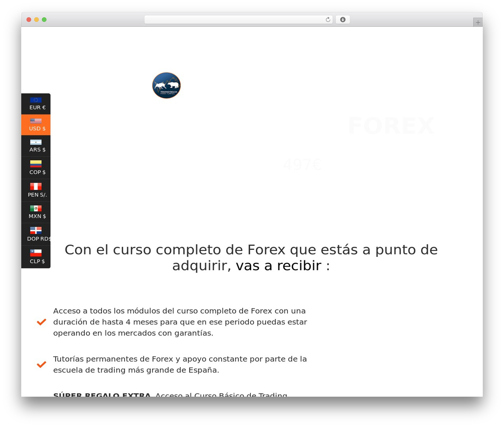Change currency to MXN $
The image size is (504, 427).
36,212
